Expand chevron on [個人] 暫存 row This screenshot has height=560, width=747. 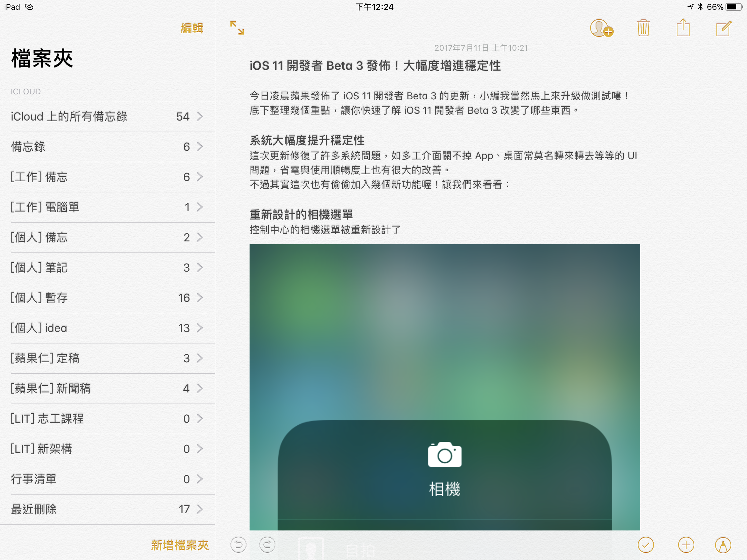click(200, 298)
